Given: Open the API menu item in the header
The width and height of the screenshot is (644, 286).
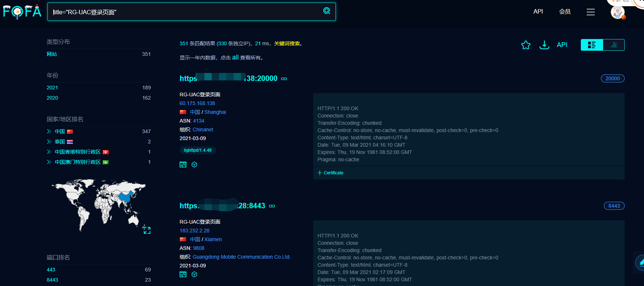Looking at the screenshot, I should coord(538,12).
